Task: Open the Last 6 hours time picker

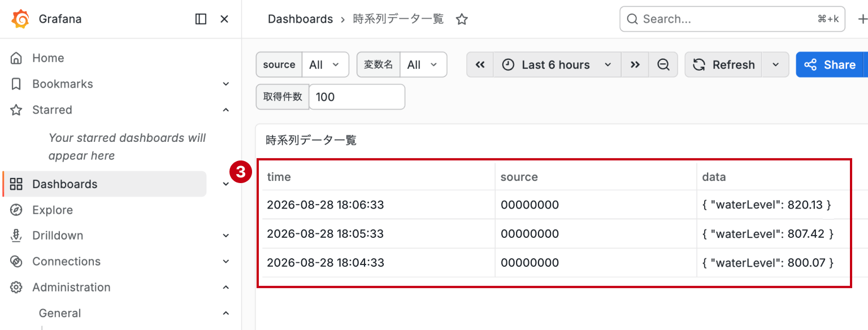Action: click(557, 65)
